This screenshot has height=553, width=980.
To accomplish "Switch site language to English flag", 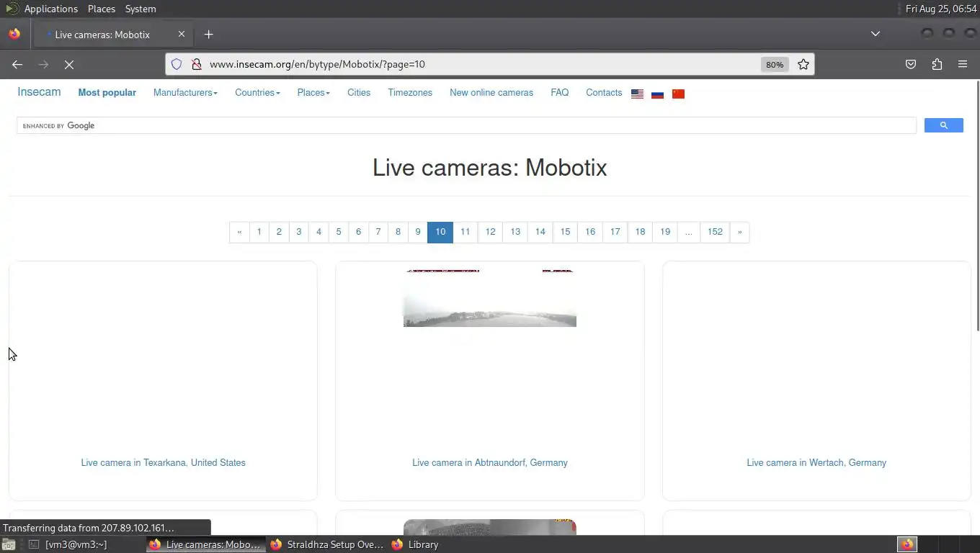I will (637, 94).
